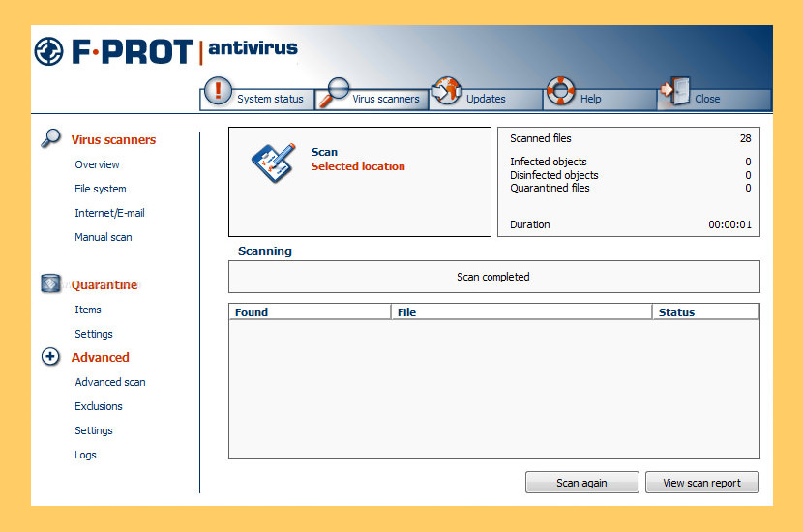Click the System status exclamation icon
The width and height of the screenshot is (803, 532).
(x=219, y=92)
